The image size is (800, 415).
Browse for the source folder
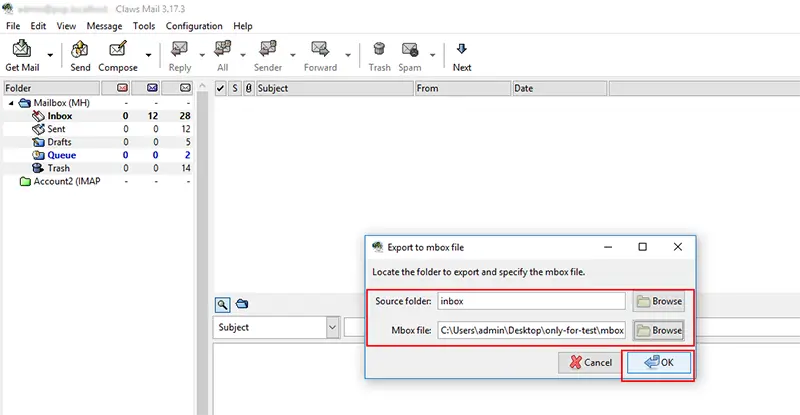coord(659,301)
